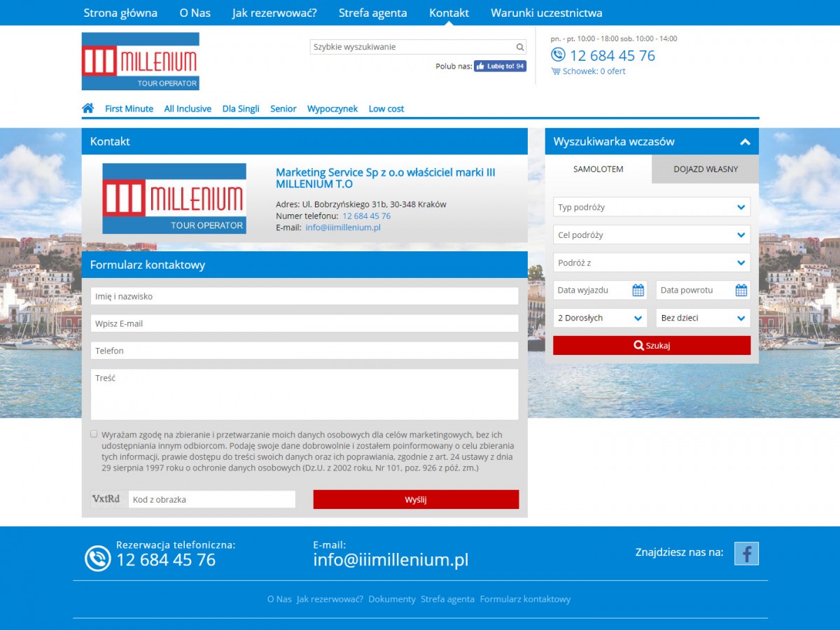Tick the marketing data consent checkbox

[x=94, y=434]
